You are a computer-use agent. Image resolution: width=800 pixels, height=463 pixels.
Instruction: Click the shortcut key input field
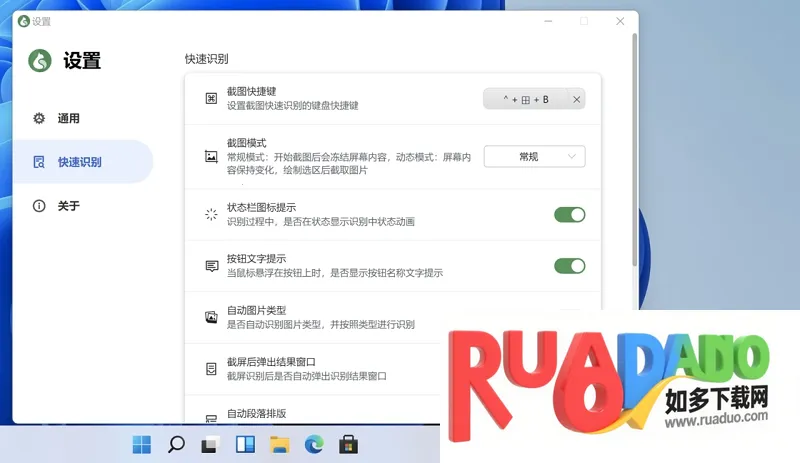525,99
